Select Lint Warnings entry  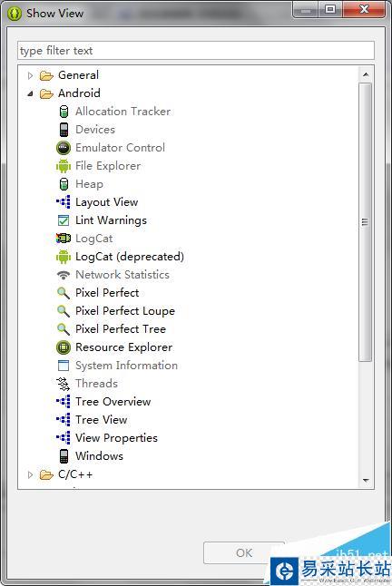pyautogui.click(x=111, y=220)
